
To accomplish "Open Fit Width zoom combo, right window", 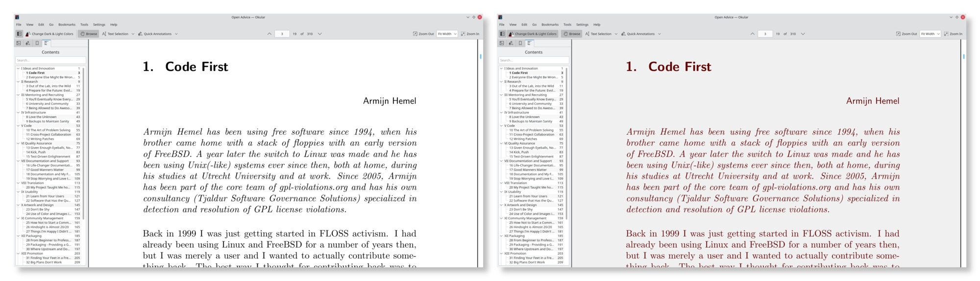I will (x=931, y=34).
